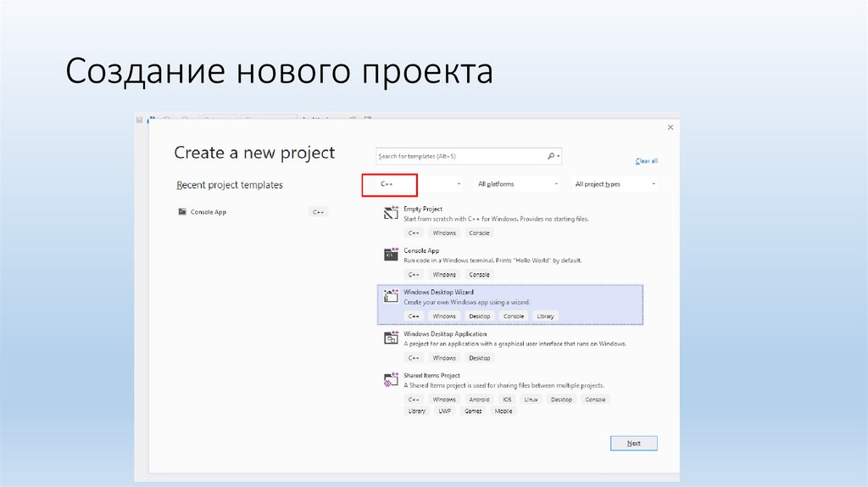868x487 pixels.
Task: Close the Create a new project dialog
Action: (670, 127)
